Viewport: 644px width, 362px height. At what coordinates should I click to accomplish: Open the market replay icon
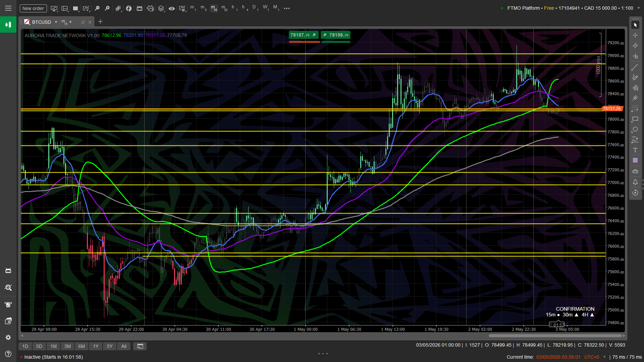[x=635, y=192]
